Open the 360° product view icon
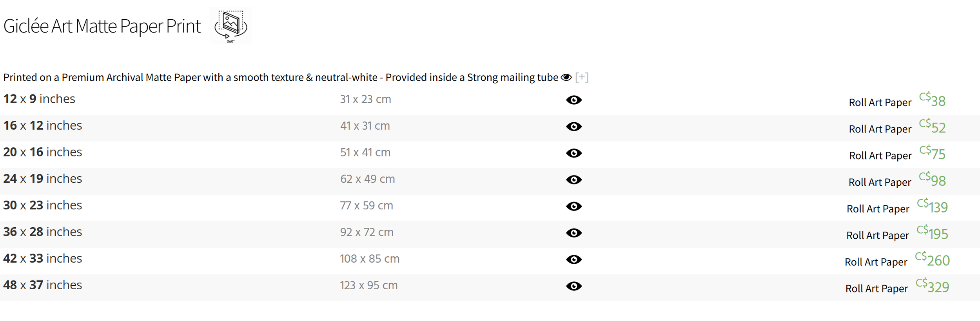 click(x=230, y=26)
